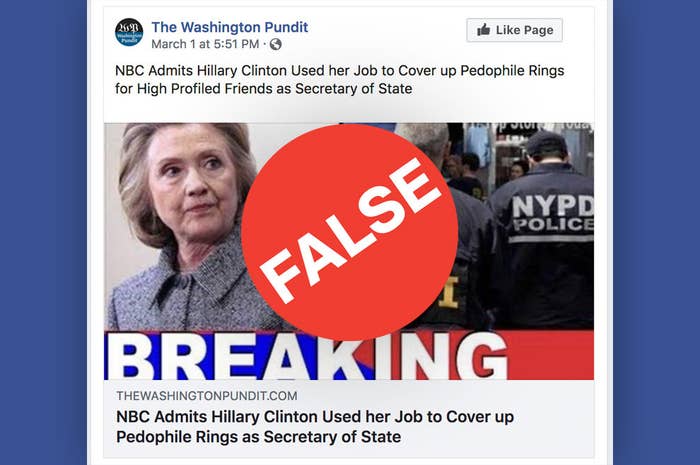Click the blue page margin right of post
Screen dimensions: 700x465
[656, 232]
